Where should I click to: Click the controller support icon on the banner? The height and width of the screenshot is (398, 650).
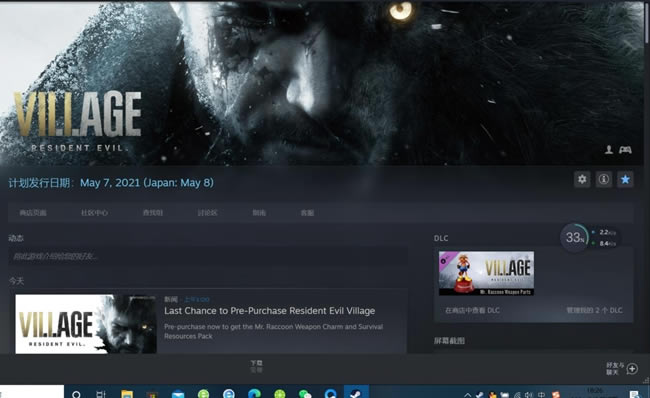tap(625, 150)
